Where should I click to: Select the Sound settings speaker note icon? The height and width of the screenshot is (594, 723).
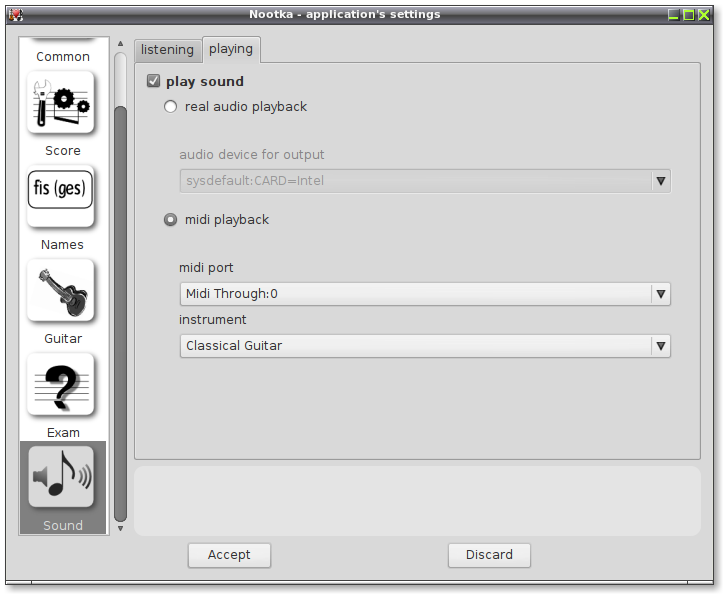point(61,477)
